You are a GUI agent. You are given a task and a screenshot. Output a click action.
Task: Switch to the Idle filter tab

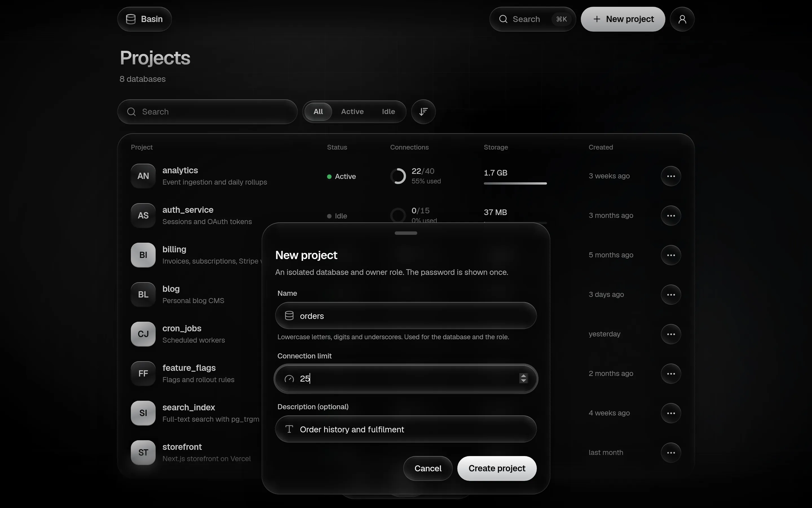point(388,111)
